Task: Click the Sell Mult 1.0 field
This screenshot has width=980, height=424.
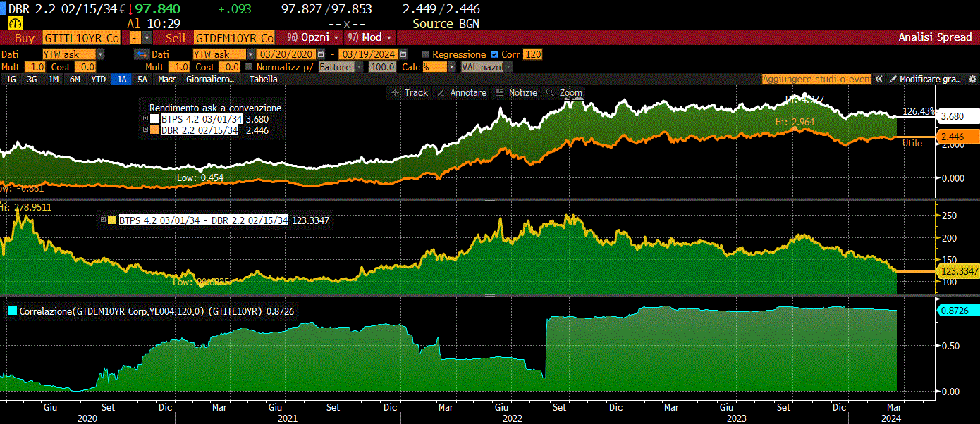Action: [179, 67]
